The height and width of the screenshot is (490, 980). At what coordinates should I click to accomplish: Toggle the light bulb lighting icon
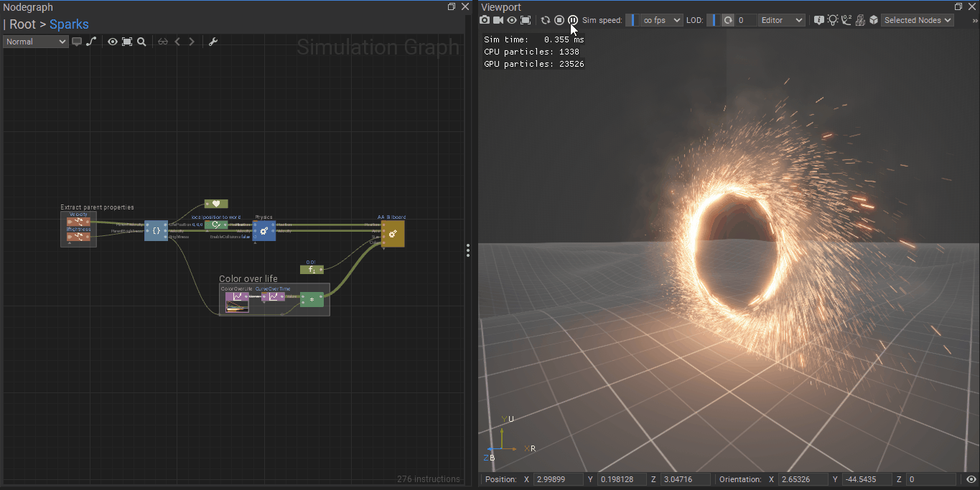click(833, 20)
